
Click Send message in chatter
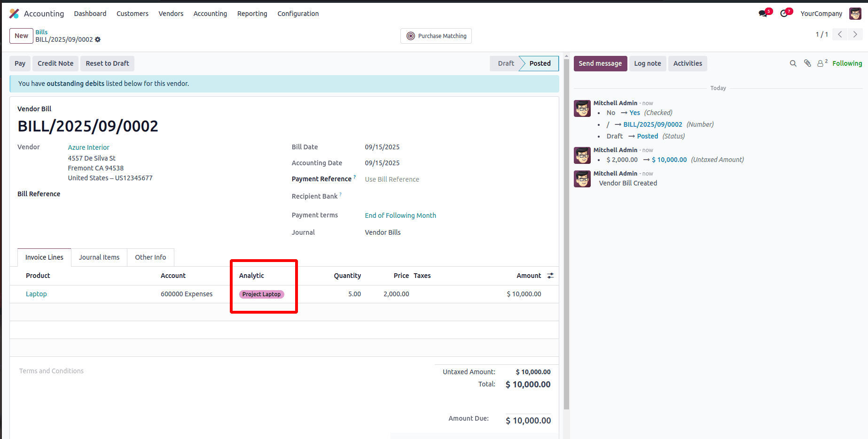point(600,63)
